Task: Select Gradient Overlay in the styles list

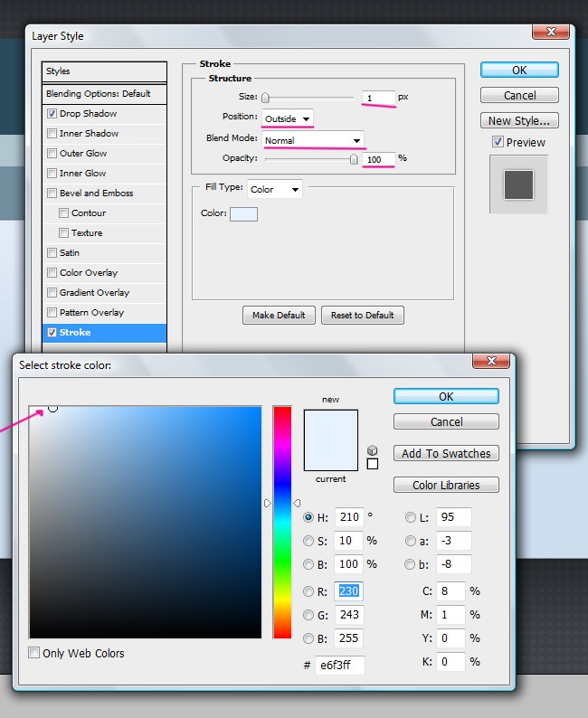Action: [94, 293]
